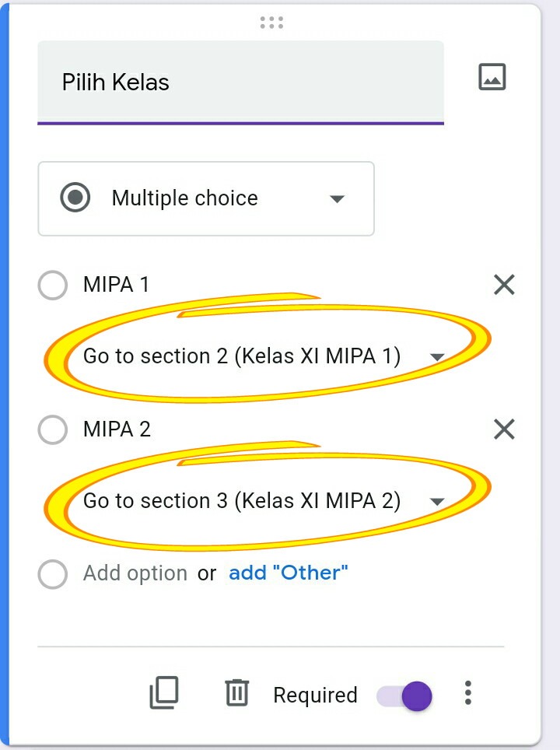The image size is (560, 750).
Task: Click the drag handle dots at card top
Action: click(x=271, y=23)
